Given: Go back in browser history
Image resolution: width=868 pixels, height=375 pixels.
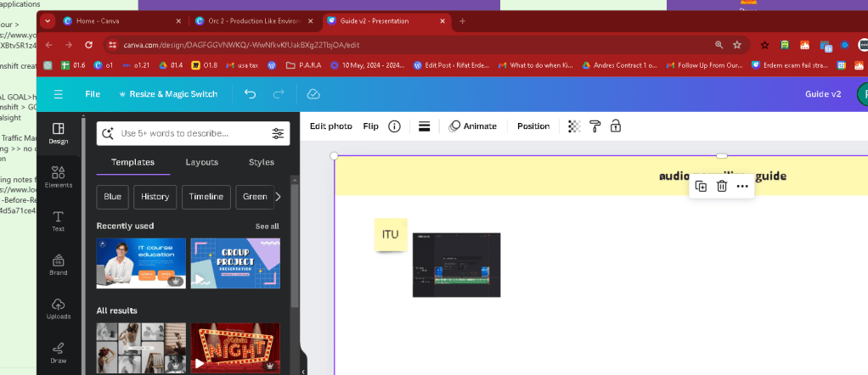Looking at the screenshot, I should tap(49, 45).
